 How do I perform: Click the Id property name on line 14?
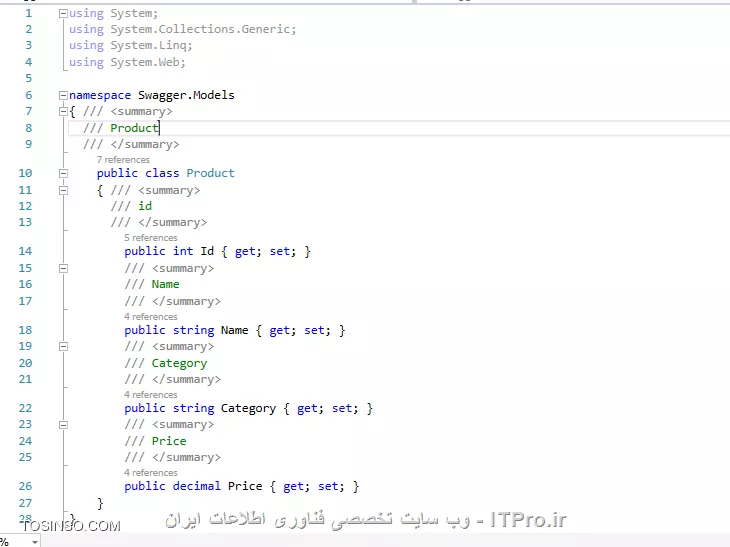tap(207, 251)
